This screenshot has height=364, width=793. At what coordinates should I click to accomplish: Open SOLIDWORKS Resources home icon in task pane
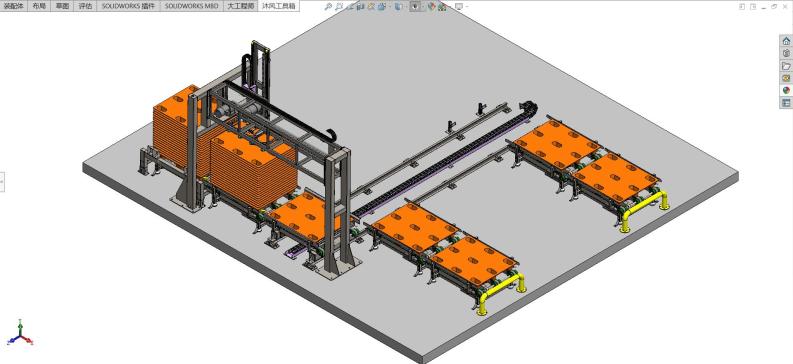786,41
